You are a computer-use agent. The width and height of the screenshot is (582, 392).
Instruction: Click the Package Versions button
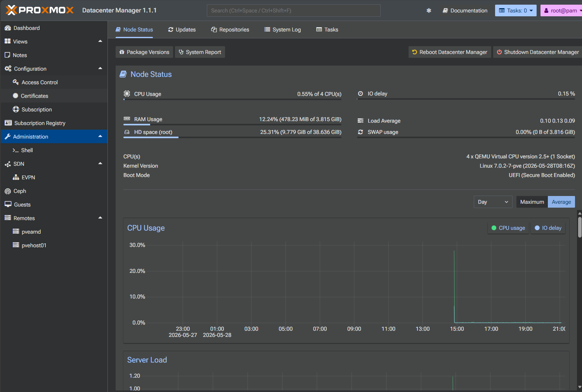tap(144, 52)
